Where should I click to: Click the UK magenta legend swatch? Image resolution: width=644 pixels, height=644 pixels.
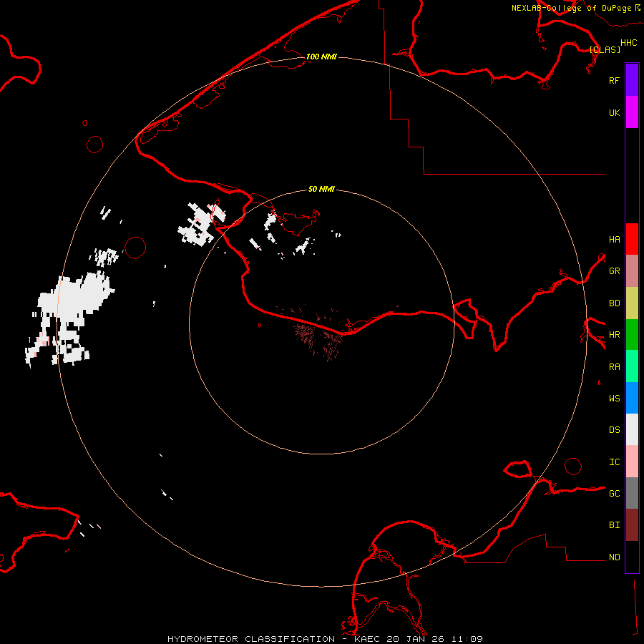pos(632,112)
